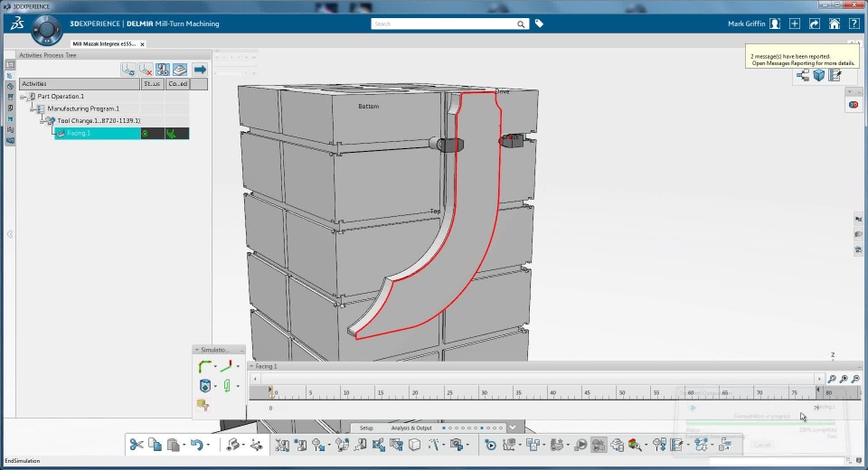The height and width of the screenshot is (470, 868).
Task: Click the tool path corner mode icon
Action: pyautogui.click(x=204, y=366)
